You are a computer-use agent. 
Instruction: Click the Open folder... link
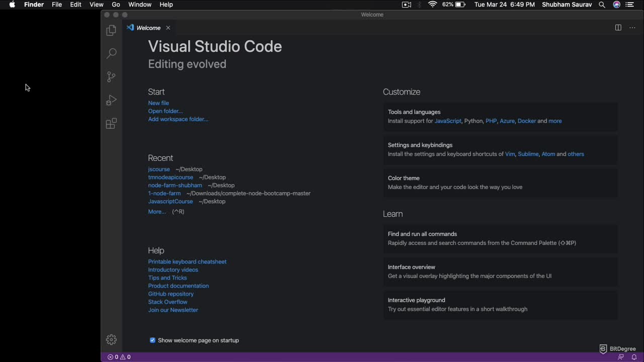[166, 111]
